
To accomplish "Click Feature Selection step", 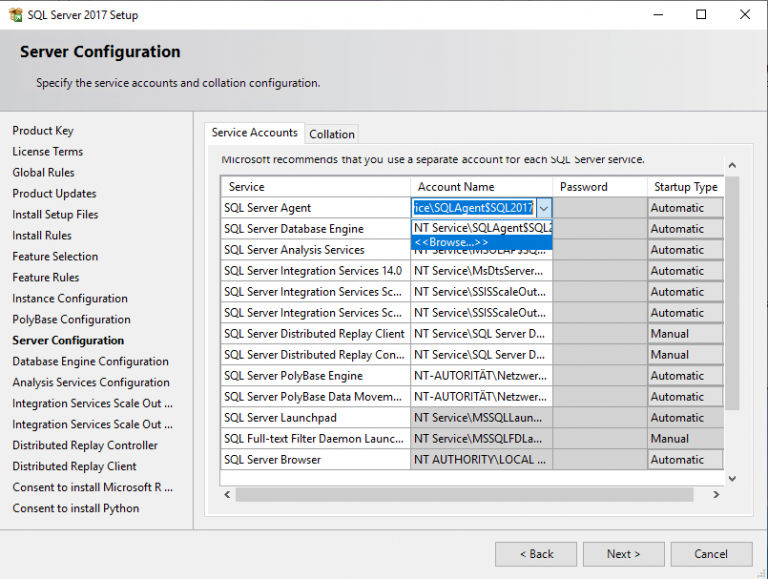I will pos(55,257).
